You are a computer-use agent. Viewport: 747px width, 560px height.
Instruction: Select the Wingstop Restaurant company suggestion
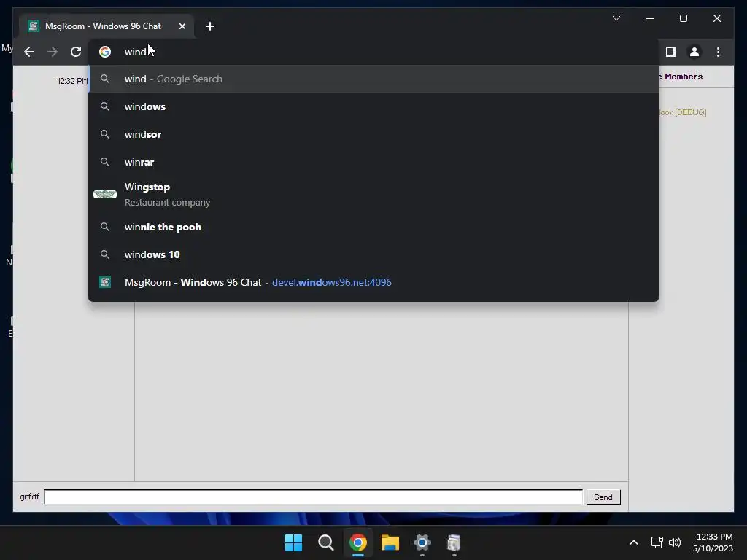374,194
